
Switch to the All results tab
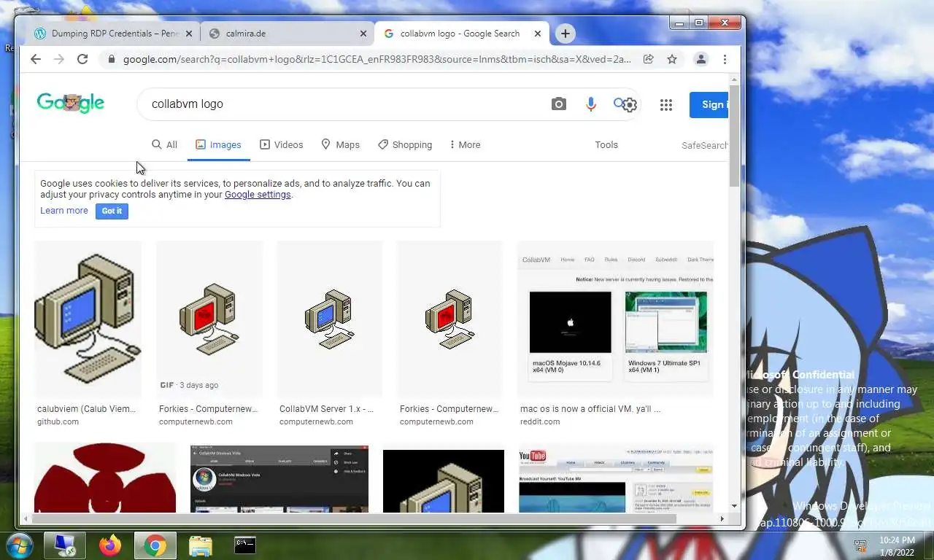pos(164,145)
